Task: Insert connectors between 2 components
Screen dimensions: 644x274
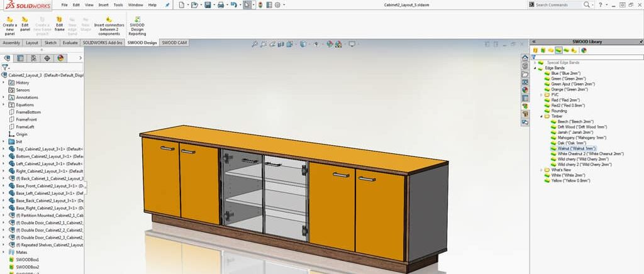Action: 109,26
